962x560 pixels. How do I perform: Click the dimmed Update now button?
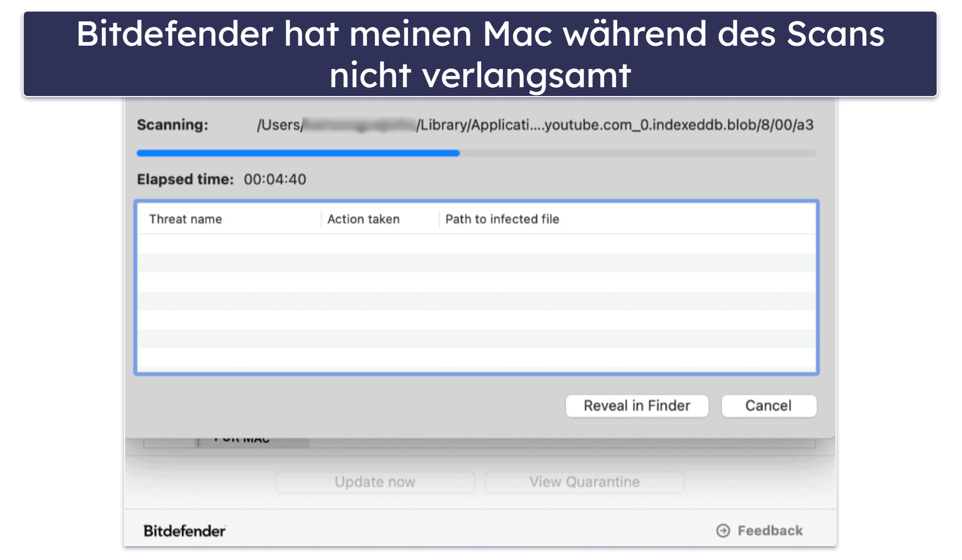pyautogui.click(x=375, y=482)
